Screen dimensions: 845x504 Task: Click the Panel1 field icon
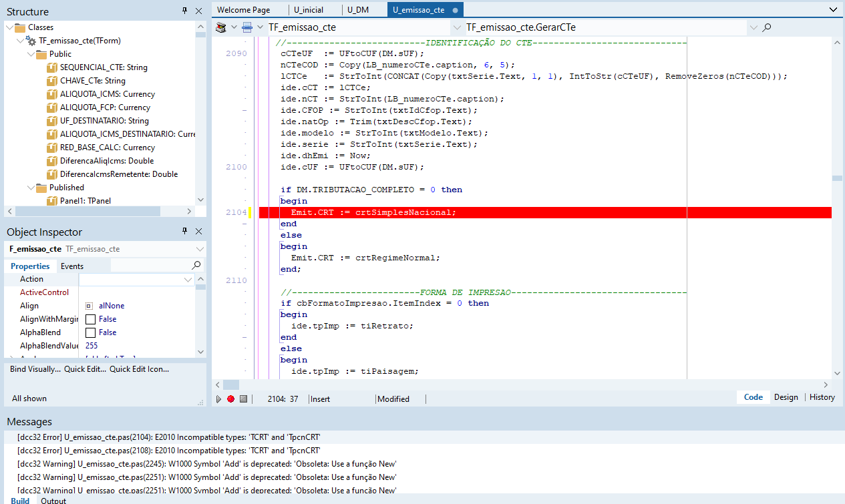[52, 200]
